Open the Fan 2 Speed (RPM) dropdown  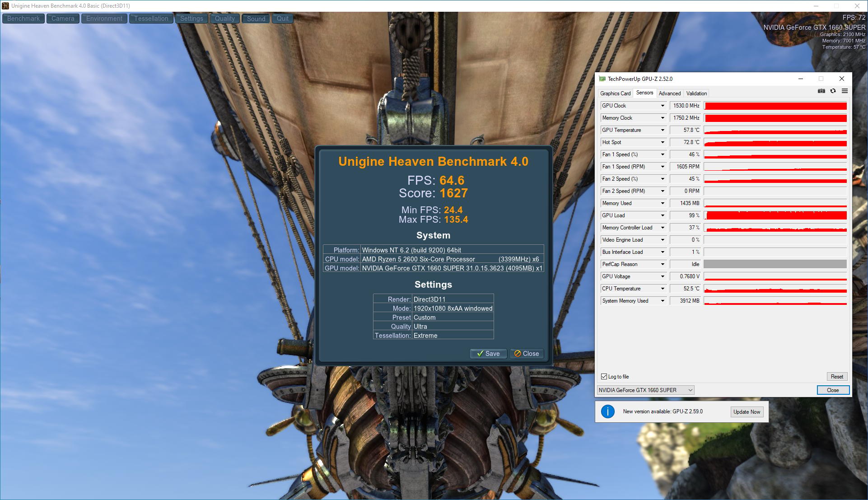click(663, 191)
